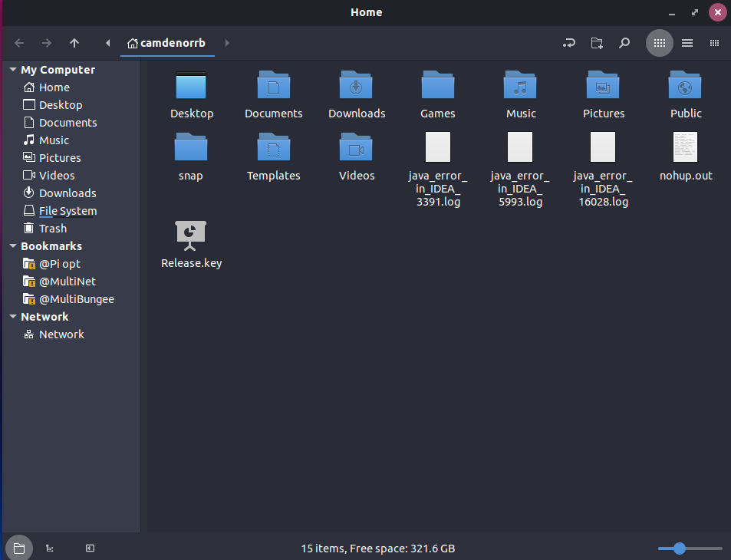Click the camdenorrb path bar button
Screen dimensions: 731x560
tap(167, 43)
